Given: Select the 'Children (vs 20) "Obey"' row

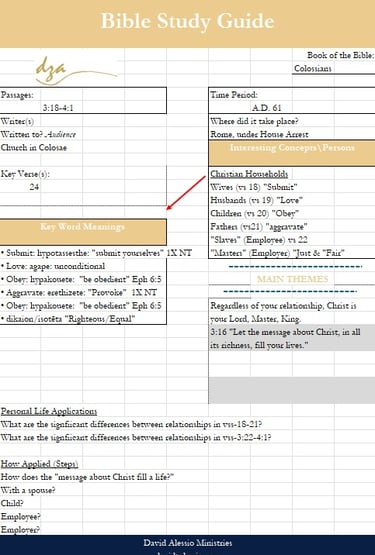Looking at the screenshot, I should 255,213.
